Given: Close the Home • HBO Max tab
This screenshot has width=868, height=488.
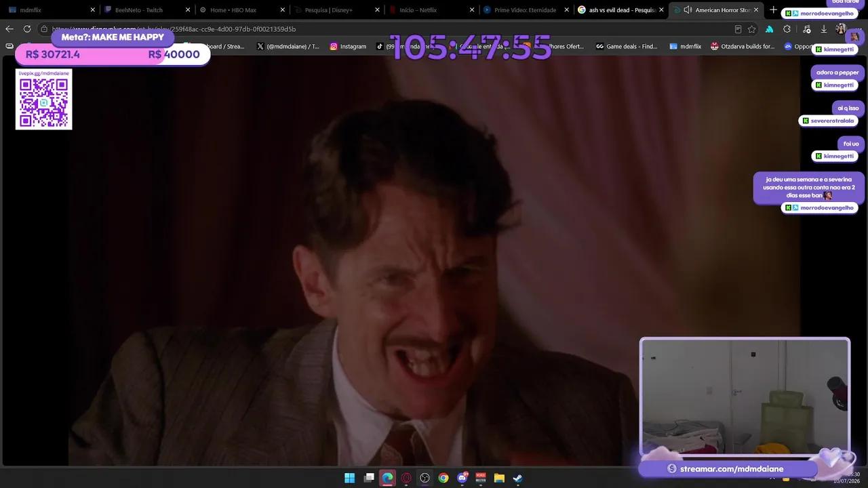Looking at the screenshot, I should (x=283, y=10).
